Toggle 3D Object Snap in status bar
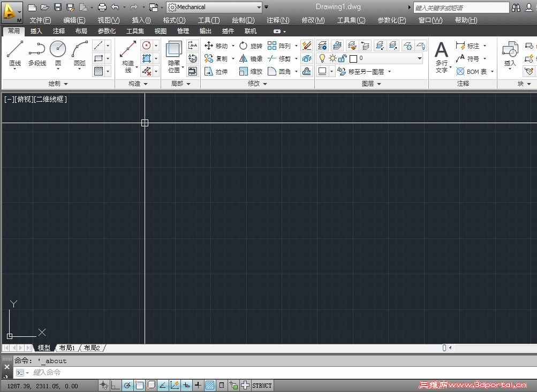537x392 pixels. [151, 386]
